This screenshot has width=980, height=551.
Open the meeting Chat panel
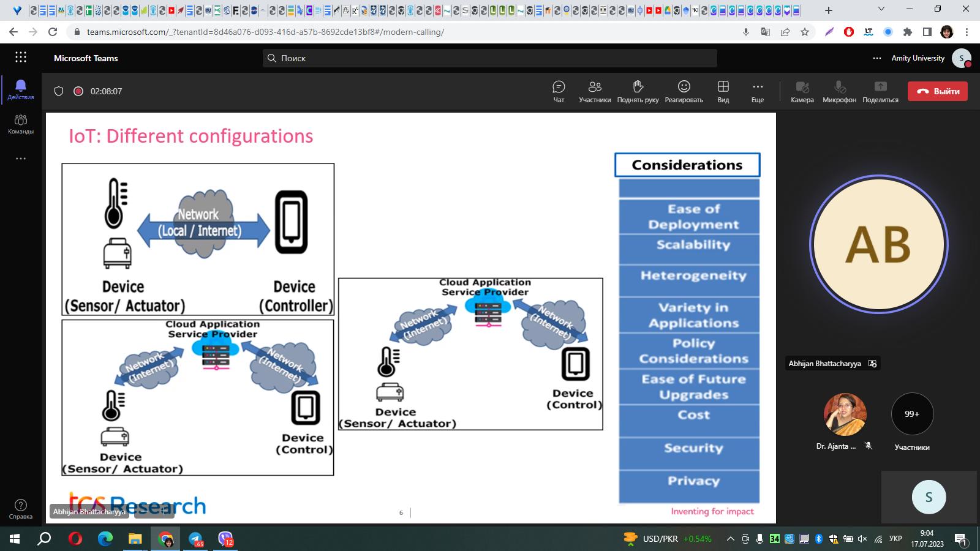click(559, 91)
